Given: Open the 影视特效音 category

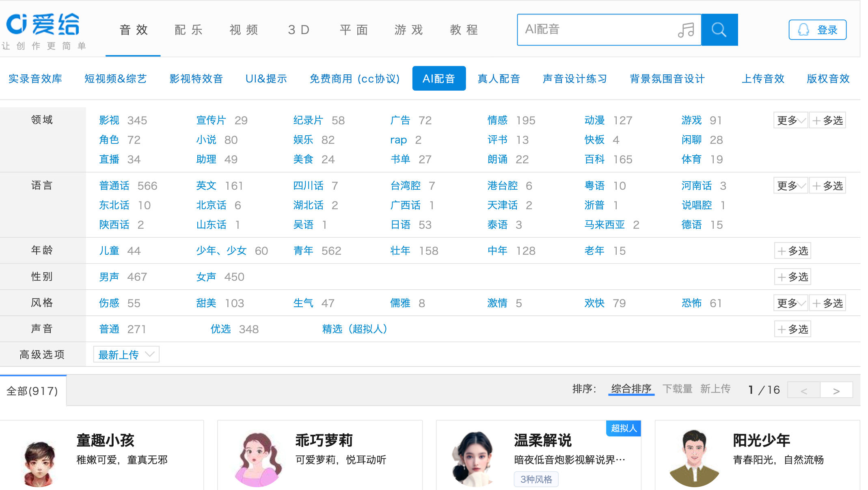Looking at the screenshot, I should click(196, 78).
